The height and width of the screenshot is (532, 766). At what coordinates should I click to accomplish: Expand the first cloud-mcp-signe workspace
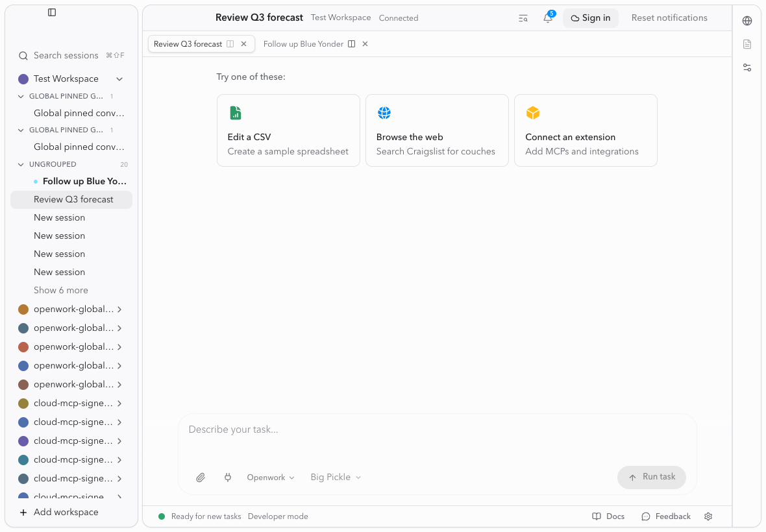(119, 404)
